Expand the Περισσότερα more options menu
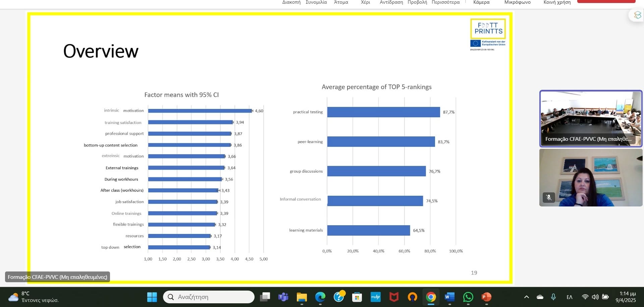This screenshot has width=644, height=307. point(445,2)
